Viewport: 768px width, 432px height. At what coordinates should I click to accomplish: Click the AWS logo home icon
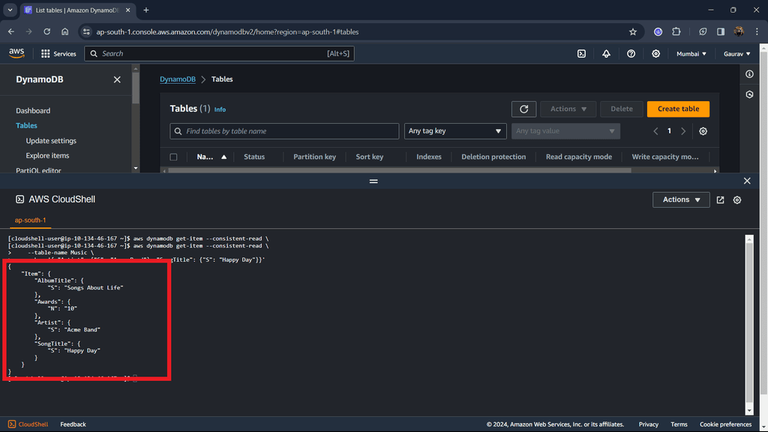pos(17,53)
